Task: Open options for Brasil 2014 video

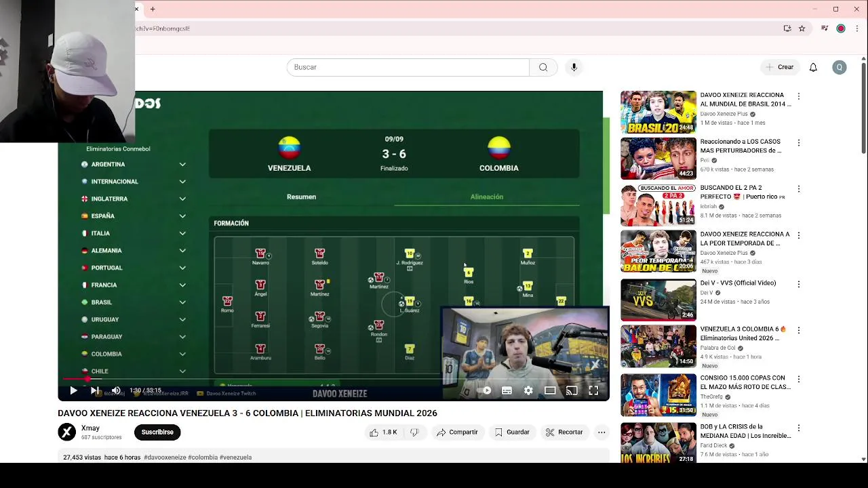Action: pyautogui.click(x=799, y=96)
